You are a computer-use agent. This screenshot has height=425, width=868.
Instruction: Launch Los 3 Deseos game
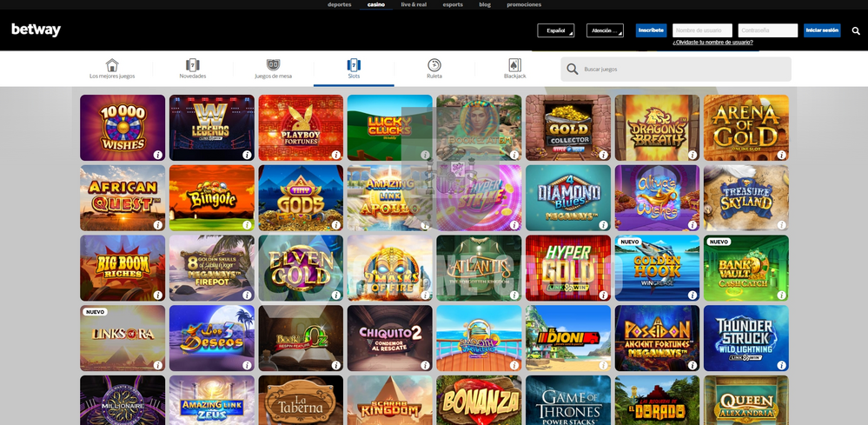tap(211, 339)
